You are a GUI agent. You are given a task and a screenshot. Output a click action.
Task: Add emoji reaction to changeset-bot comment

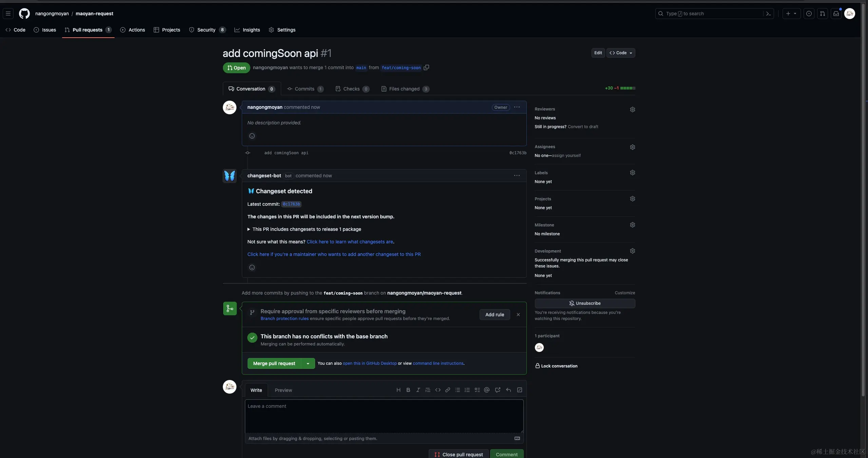point(252,267)
